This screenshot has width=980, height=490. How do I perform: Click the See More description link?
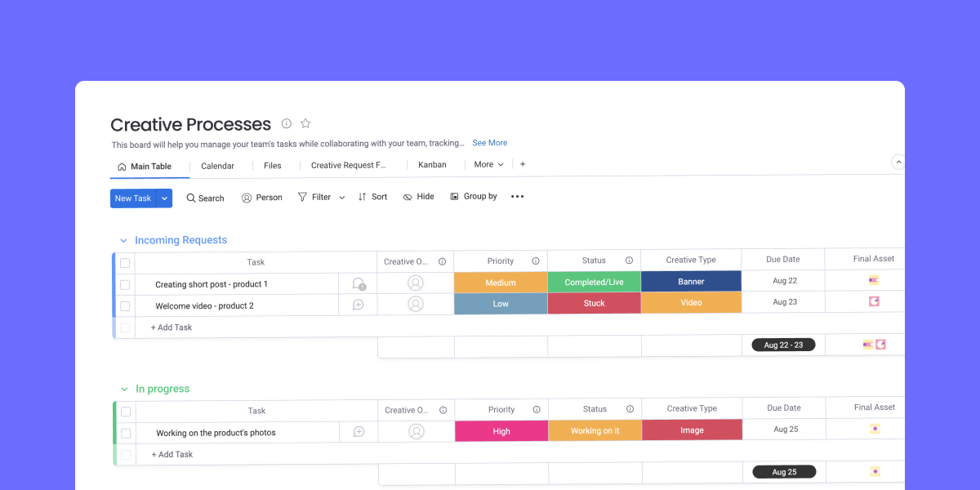[489, 143]
